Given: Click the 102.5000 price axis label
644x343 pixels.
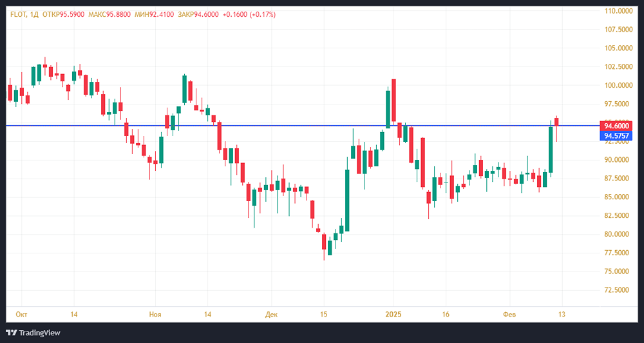Looking at the screenshot, I should point(618,66).
